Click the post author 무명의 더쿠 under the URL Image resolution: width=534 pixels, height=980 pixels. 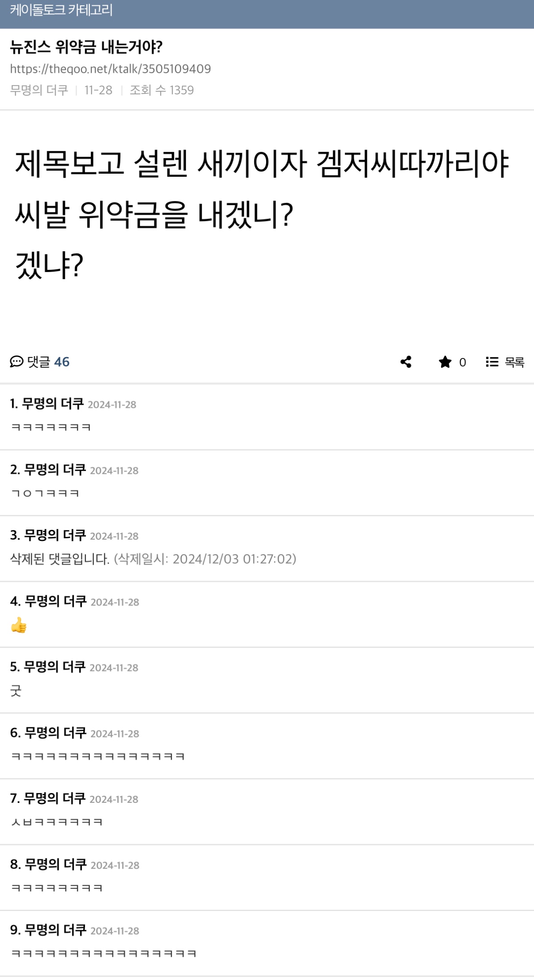coord(39,90)
